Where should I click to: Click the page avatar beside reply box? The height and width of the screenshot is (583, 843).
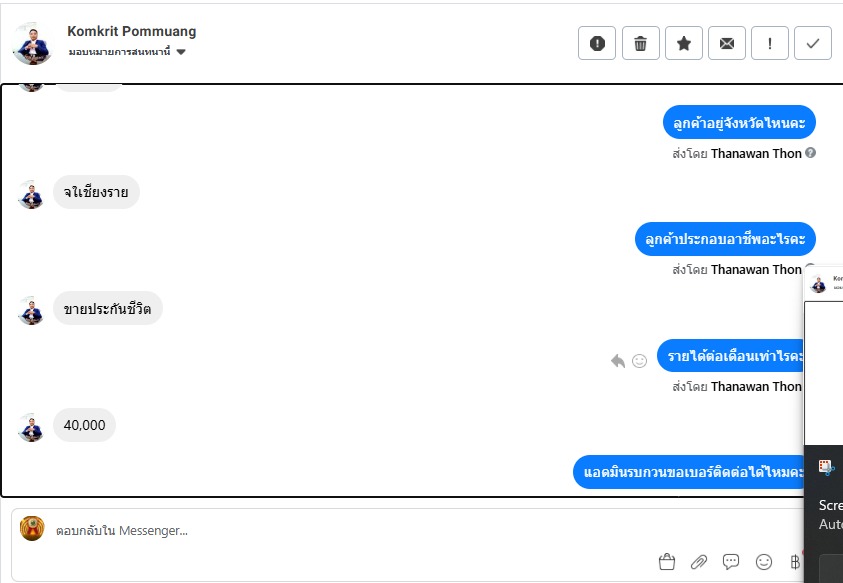click(x=32, y=528)
